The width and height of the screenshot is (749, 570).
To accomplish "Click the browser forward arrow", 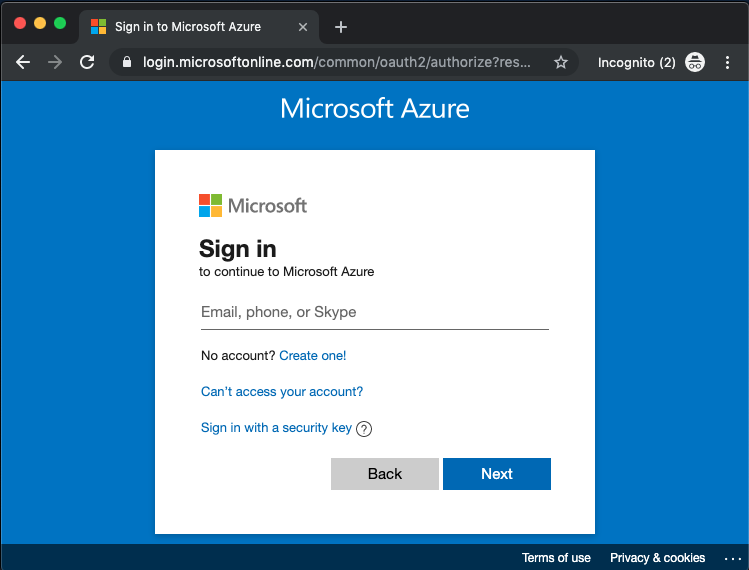I will 55,62.
